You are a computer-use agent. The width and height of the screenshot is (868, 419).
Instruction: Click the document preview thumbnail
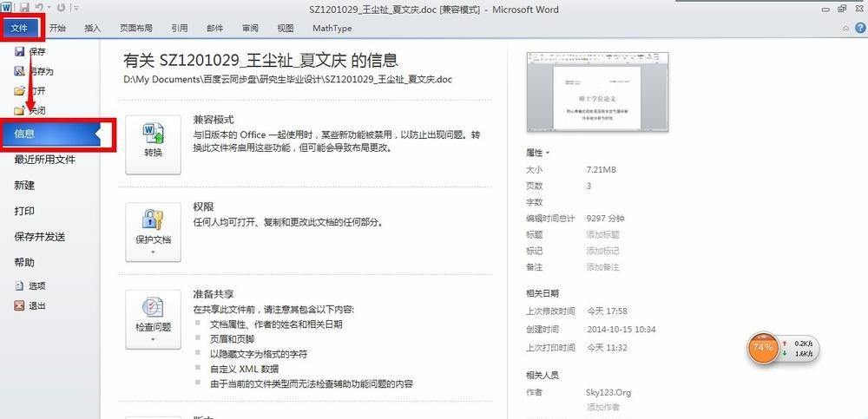click(x=597, y=93)
